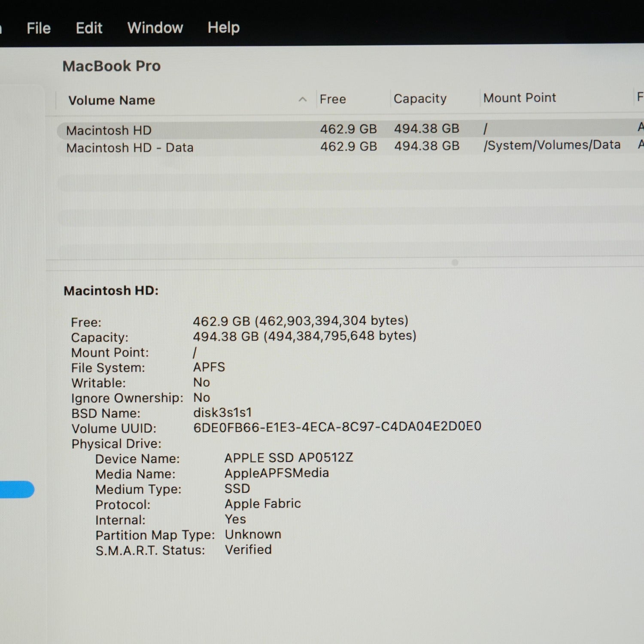Sort by Mount Point column header
The image size is (644, 644).
coord(519,98)
